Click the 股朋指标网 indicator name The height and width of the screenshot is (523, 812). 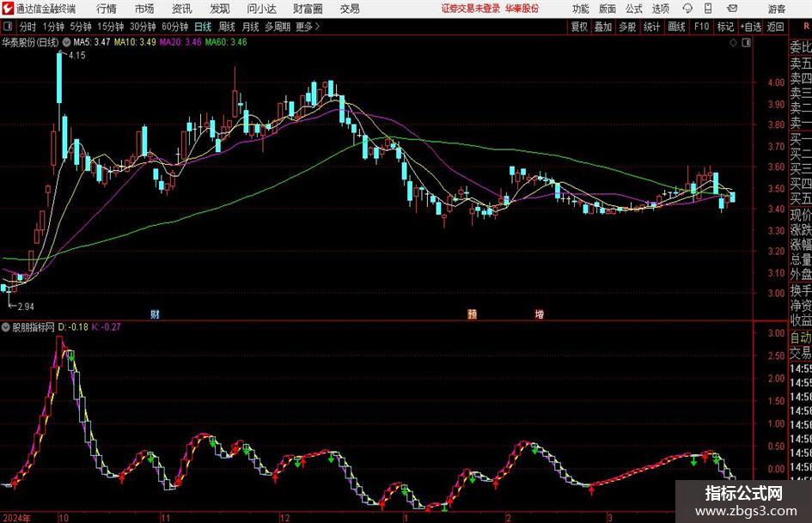[34, 327]
